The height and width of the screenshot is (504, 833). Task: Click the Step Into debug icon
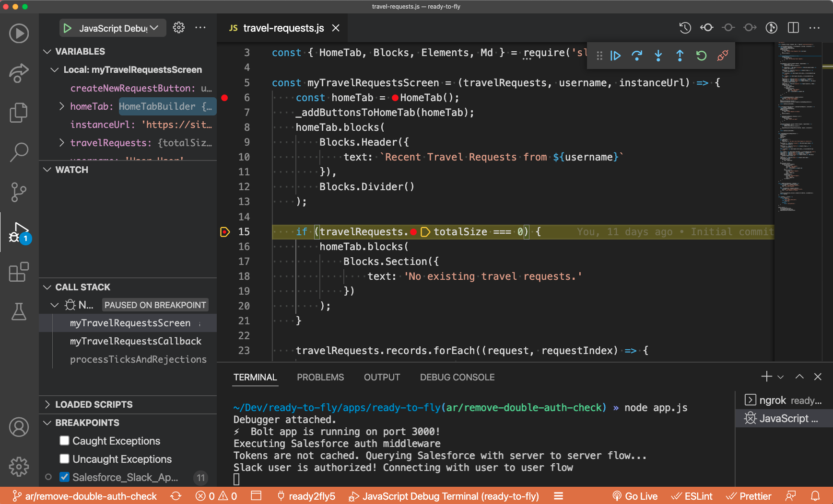(x=658, y=55)
